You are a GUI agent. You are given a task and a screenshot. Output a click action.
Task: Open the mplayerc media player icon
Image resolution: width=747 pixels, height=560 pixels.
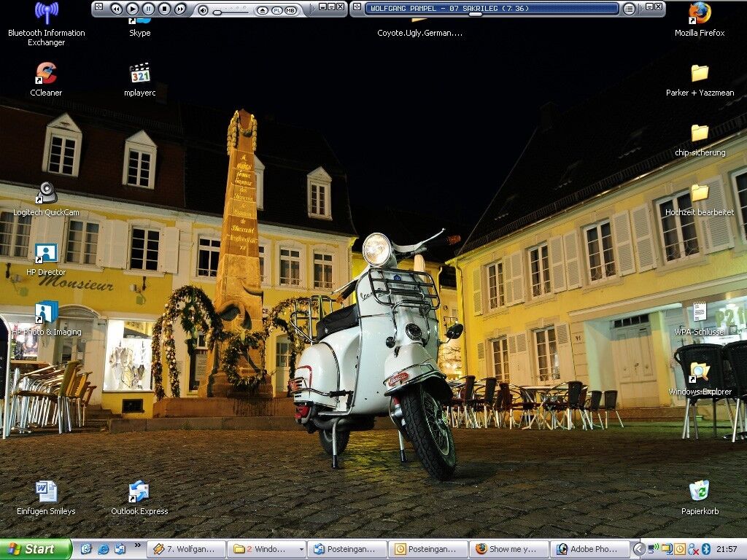point(139,74)
